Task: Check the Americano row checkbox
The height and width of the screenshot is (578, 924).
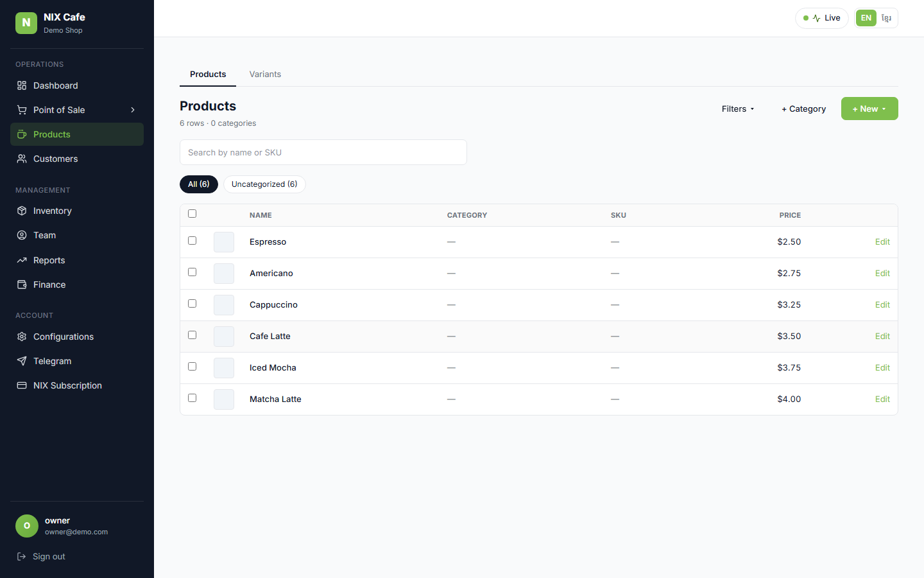Action: click(x=192, y=272)
